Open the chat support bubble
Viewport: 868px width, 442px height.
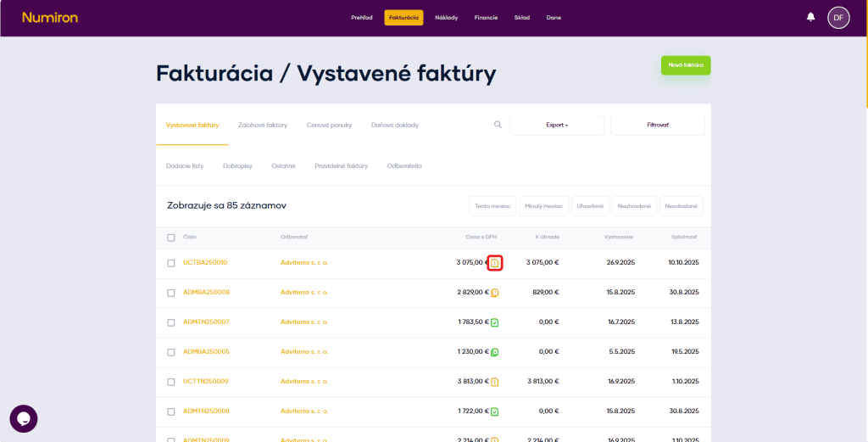pos(24,418)
